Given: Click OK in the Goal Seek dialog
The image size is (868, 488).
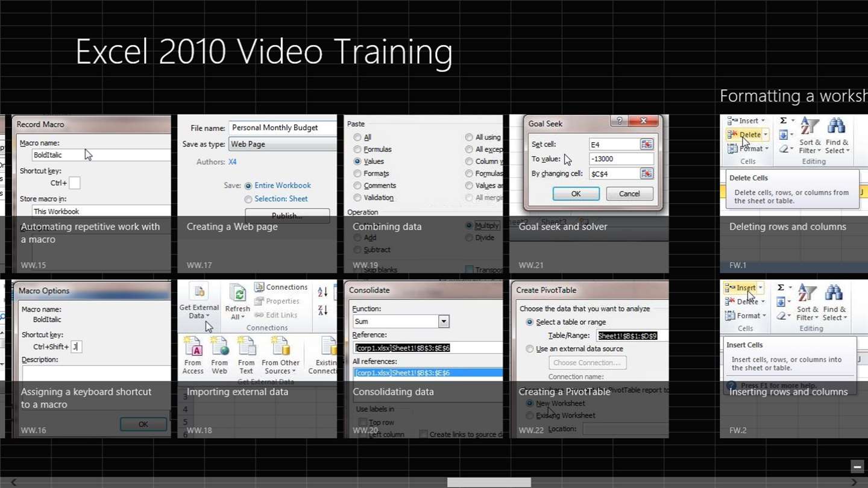Looking at the screenshot, I should [576, 194].
